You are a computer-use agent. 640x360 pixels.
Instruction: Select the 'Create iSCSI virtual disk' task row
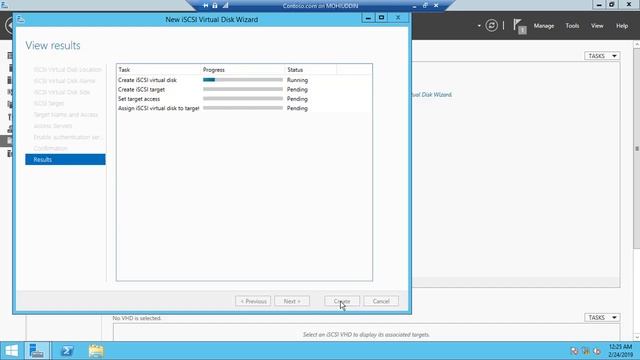click(244, 80)
